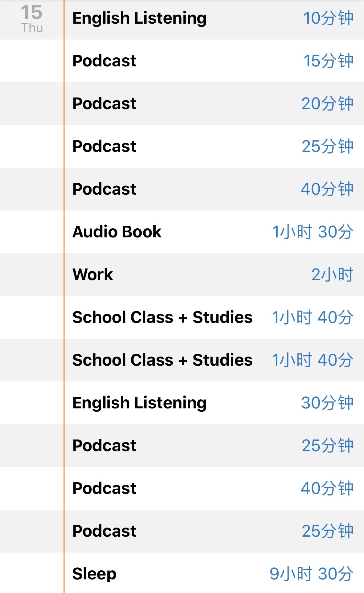Open the Podcast directly below 30-minute English Listening

[214, 446]
